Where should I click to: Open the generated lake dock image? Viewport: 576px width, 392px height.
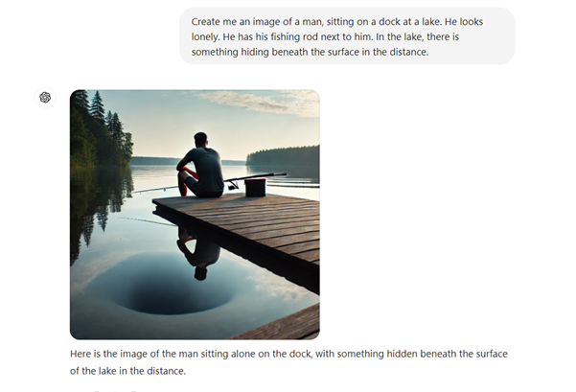(195, 215)
